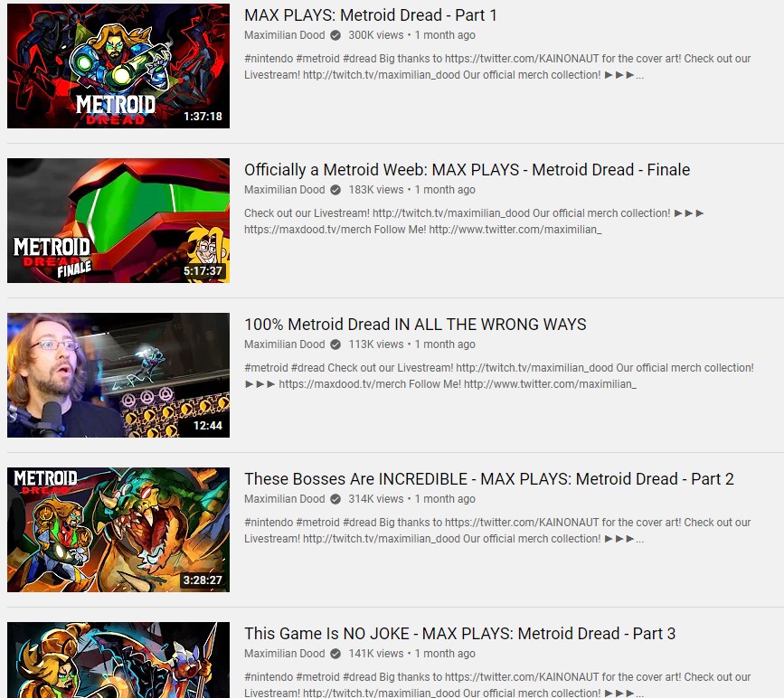This screenshot has height=698, width=784.
Task: Open the Metroid Dread Part 1 thumbnail
Action: coord(118,66)
